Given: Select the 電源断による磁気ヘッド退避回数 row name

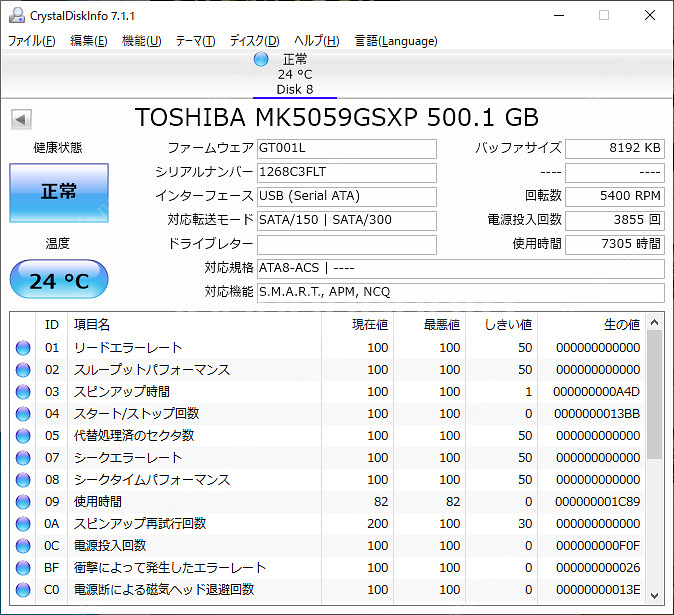Looking at the screenshot, I should (164, 590).
